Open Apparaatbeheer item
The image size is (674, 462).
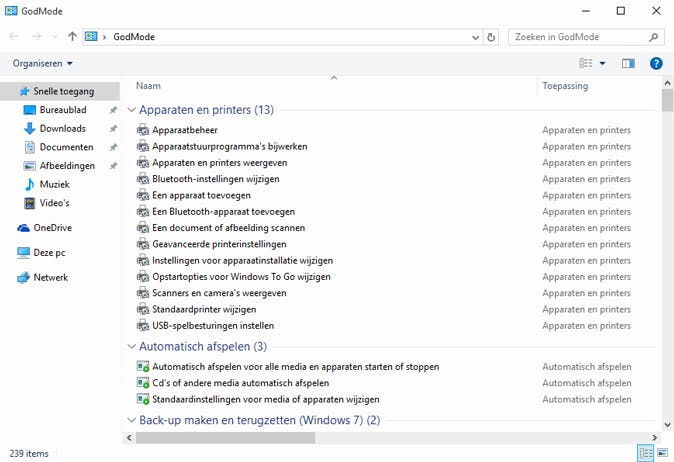pos(184,130)
